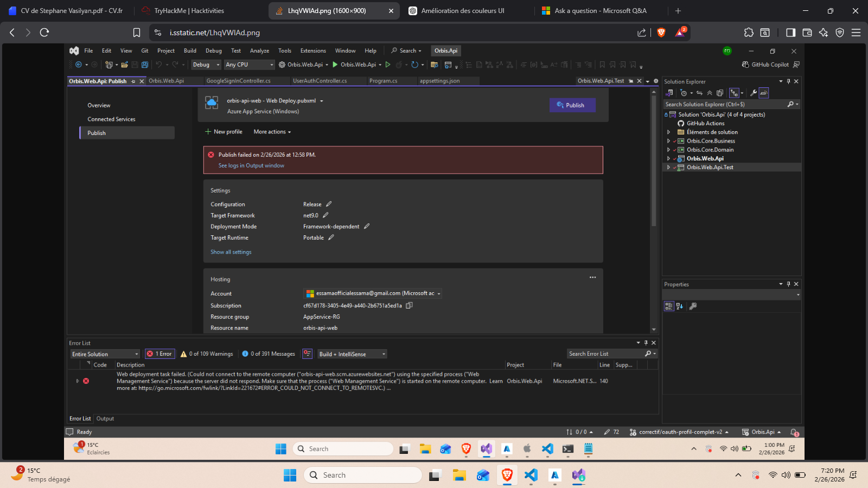868x488 pixels.
Task: Toggle Preview Selected Items in Solution Explorer
Action: (764, 93)
